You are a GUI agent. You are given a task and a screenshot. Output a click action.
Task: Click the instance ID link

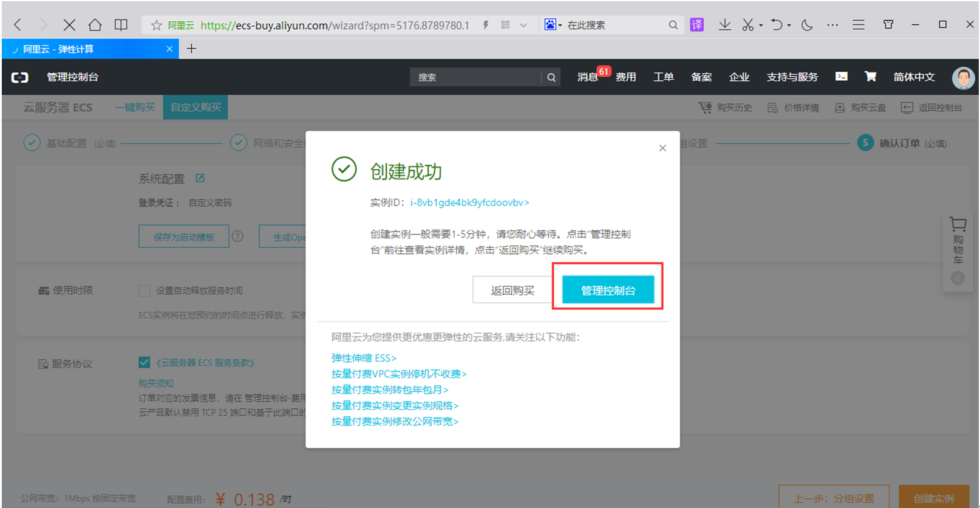click(469, 203)
